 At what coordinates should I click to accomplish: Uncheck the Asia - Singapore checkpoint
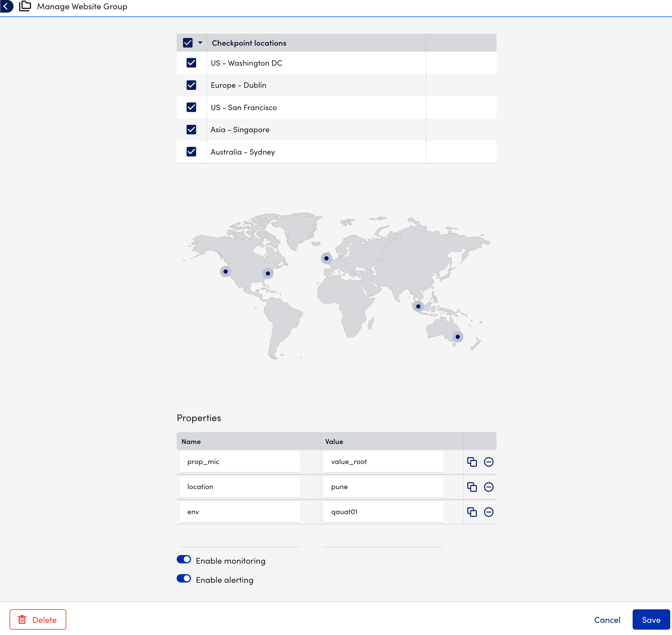pyautogui.click(x=192, y=130)
